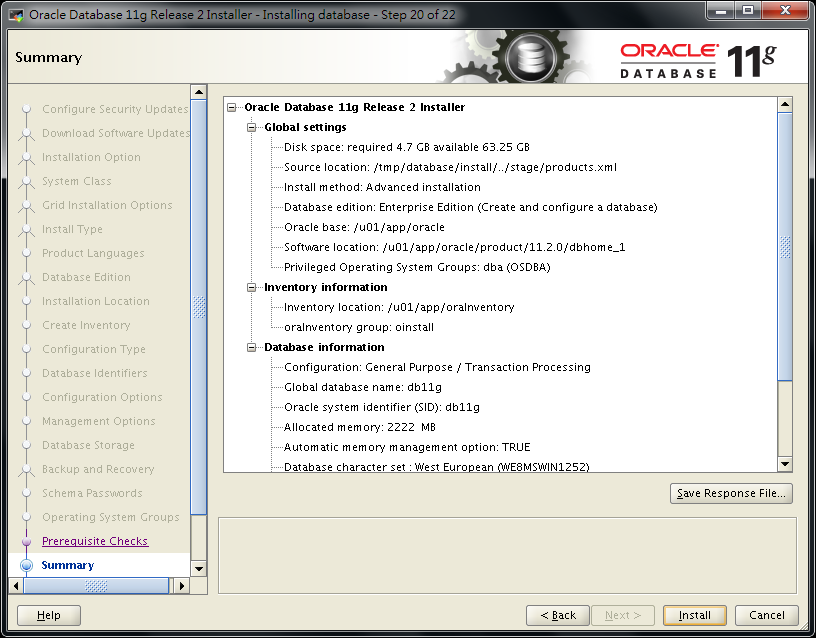Click the Grid Installation Options step
The image size is (816, 638).
107,205
